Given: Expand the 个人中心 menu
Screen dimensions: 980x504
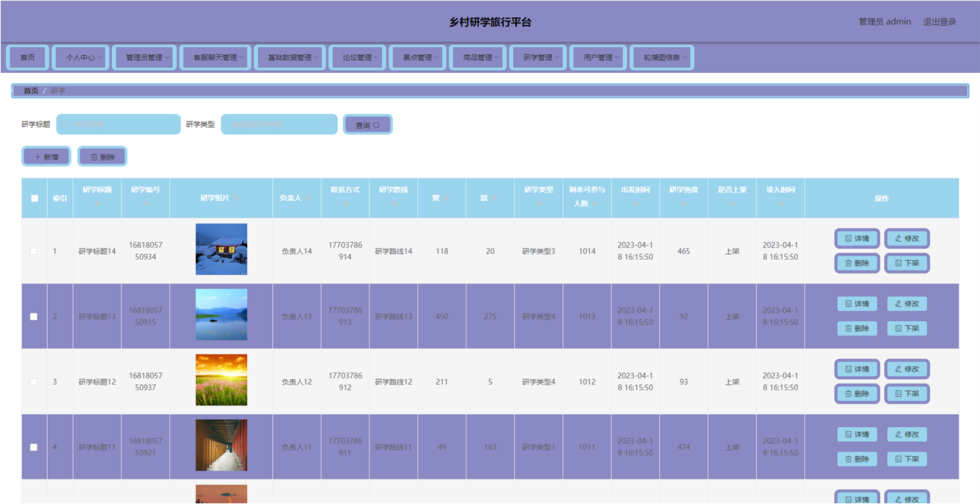Looking at the screenshot, I should coord(81,57).
